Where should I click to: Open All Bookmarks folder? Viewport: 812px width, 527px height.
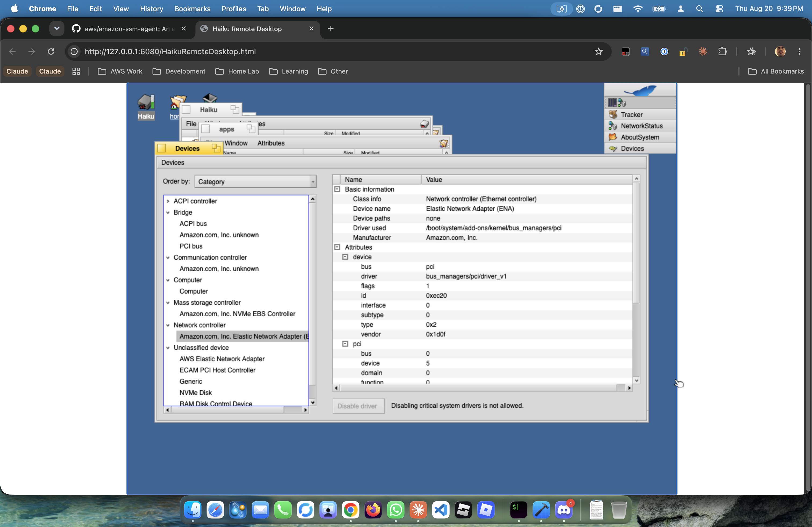(776, 71)
